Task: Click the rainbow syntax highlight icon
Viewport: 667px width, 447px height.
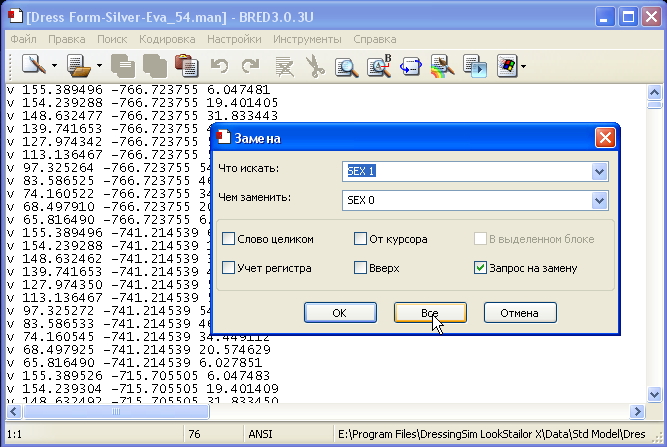Action: coord(442,66)
